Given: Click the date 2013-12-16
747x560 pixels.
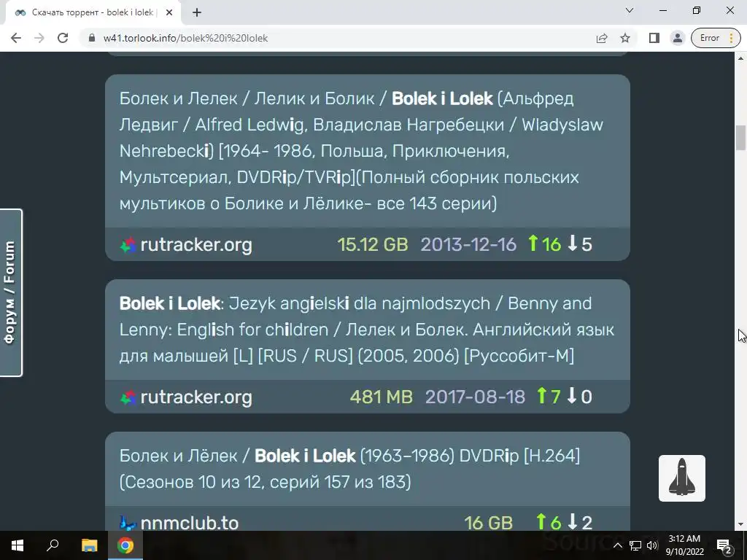Looking at the screenshot, I should click(x=468, y=245).
